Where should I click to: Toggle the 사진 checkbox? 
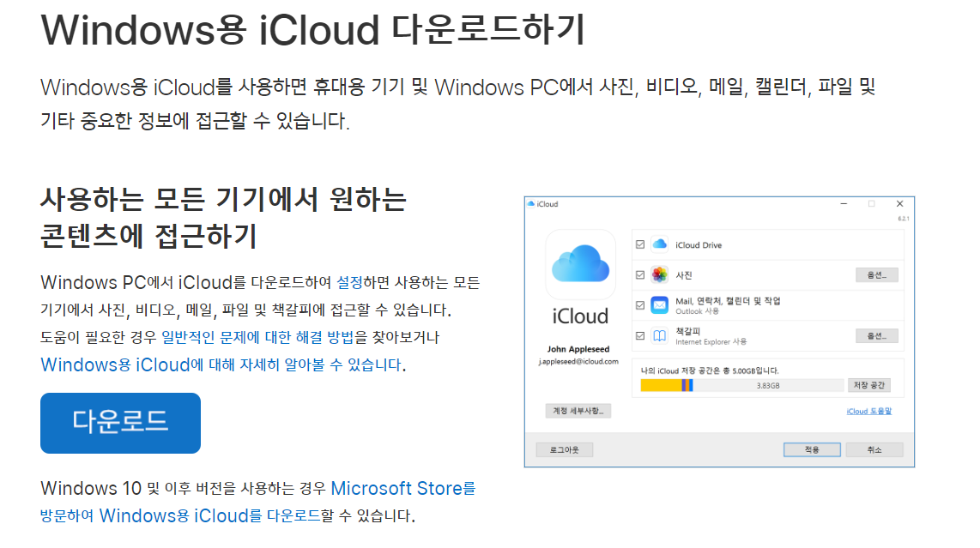coord(640,275)
